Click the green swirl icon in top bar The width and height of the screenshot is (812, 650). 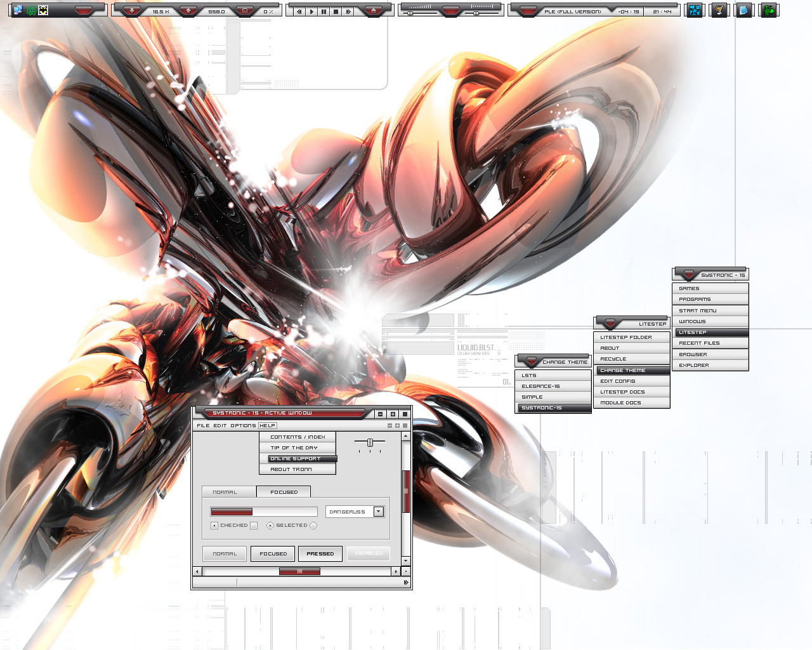(30, 10)
